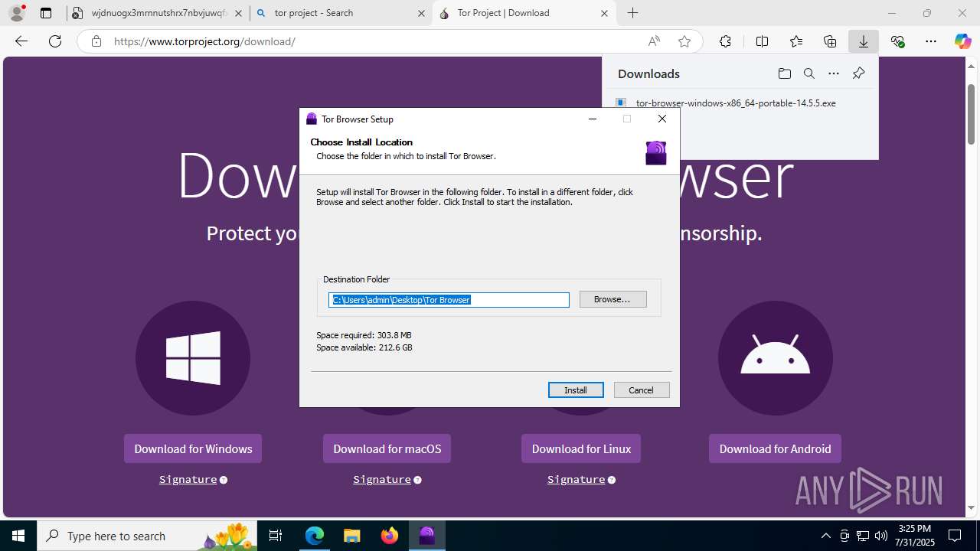
Task: Open Task View on the taskbar
Action: point(276,536)
